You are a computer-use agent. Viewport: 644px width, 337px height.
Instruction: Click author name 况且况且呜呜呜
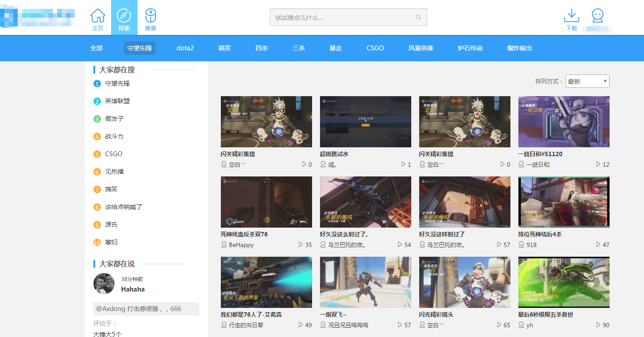tap(348, 325)
